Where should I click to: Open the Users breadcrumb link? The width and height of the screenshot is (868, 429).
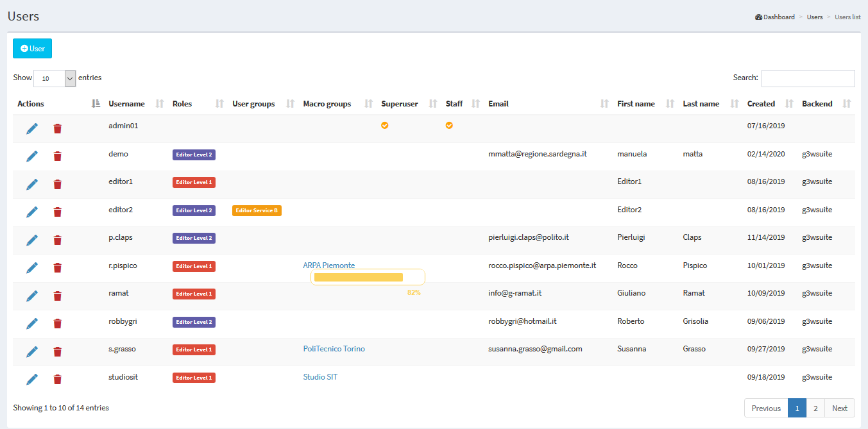coord(815,17)
